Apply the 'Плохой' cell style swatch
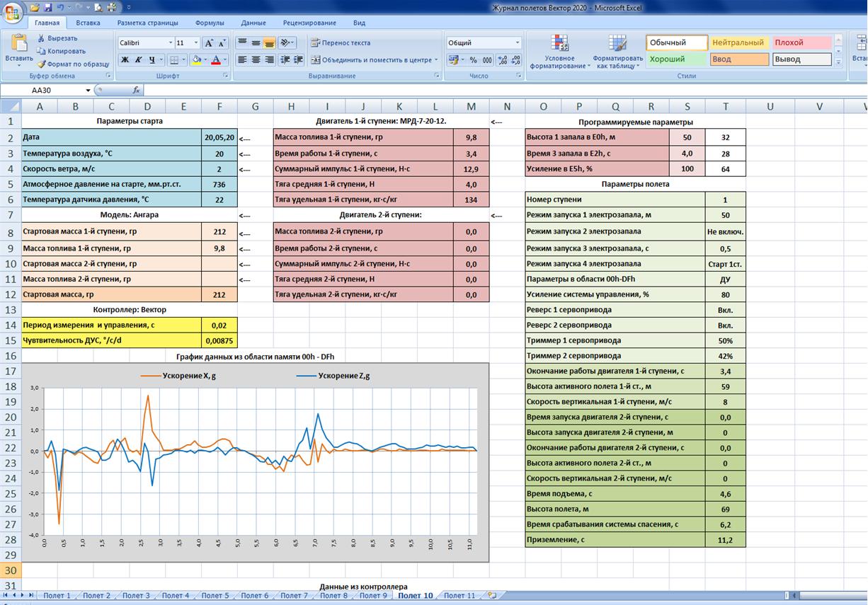 coord(801,43)
